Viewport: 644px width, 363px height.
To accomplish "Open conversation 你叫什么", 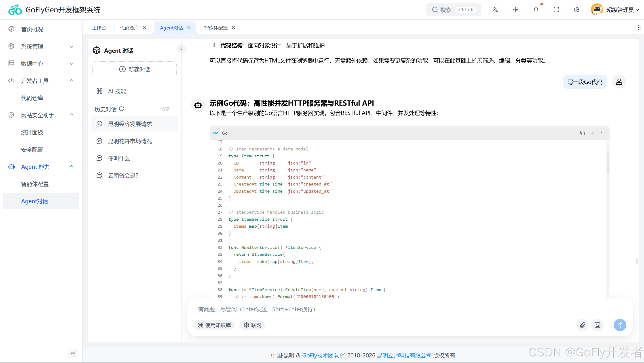I will click(x=134, y=158).
